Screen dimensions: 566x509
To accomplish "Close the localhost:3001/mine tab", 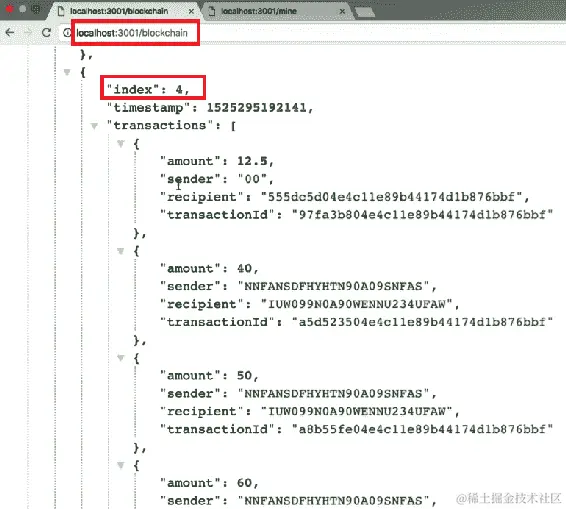I will [x=342, y=12].
